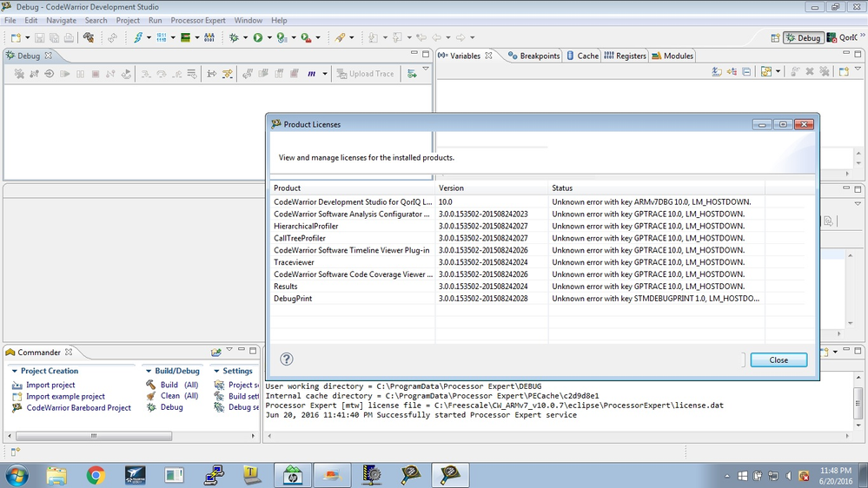Click the help question mark in Product Licenses
The height and width of the screenshot is (488, 868).
point(286,359)
